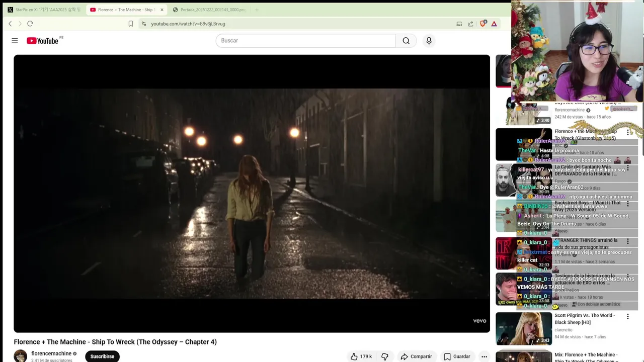Viewport: 644px width, 362px height.
Task: Click the Guardar save button
Action: [x=457, y=356]
